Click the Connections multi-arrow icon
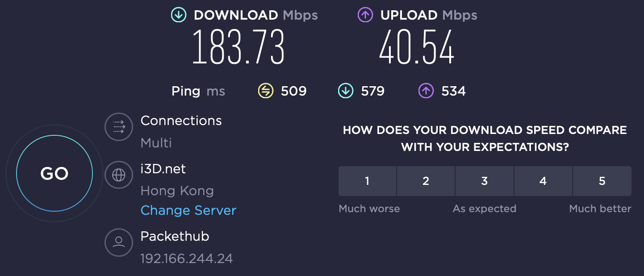 (119, 127)
